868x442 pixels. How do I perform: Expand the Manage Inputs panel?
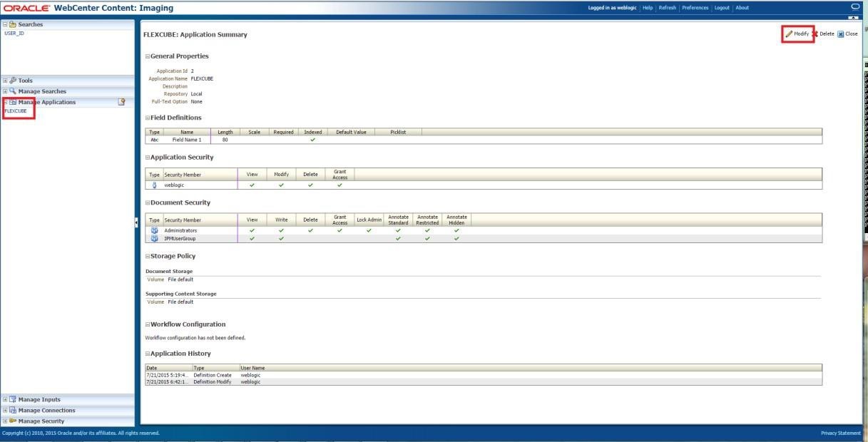coord(6,400)
